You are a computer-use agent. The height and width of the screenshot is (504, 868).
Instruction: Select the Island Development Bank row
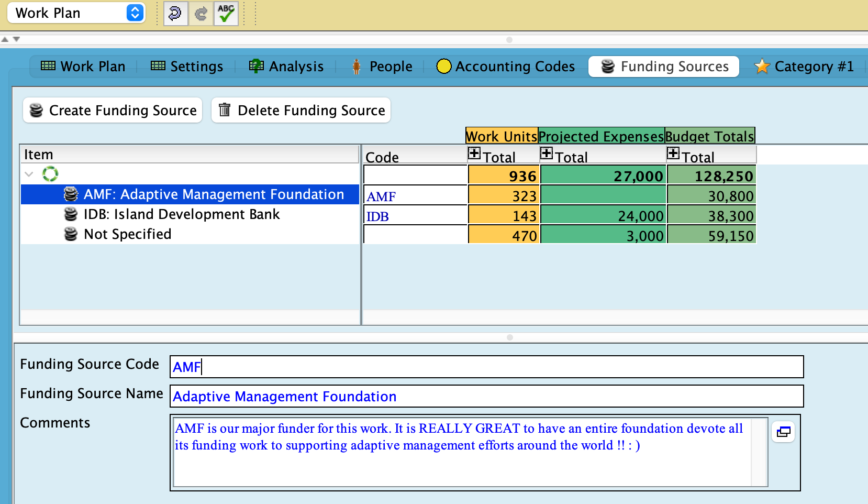(181, 214)
